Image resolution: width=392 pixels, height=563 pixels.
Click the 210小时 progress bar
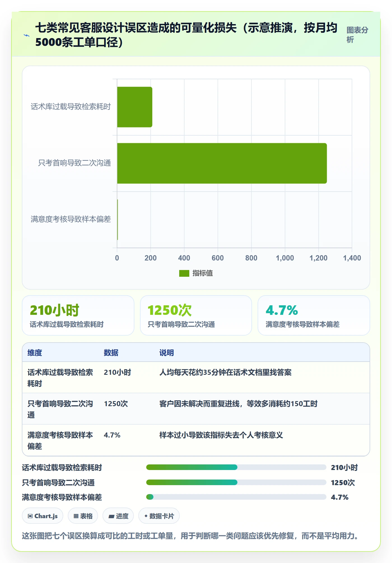[x=236, y=467]
